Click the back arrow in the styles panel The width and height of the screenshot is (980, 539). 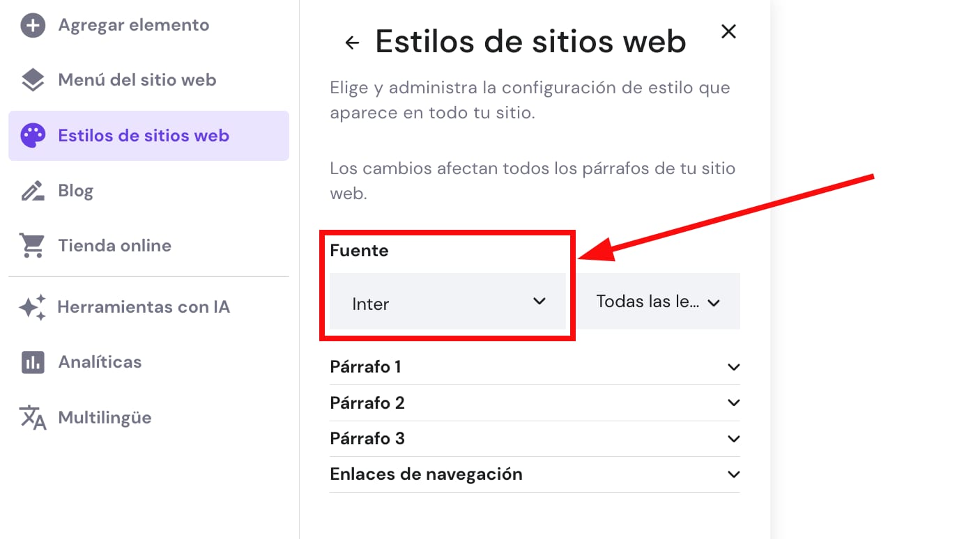(x=351, y=42)
